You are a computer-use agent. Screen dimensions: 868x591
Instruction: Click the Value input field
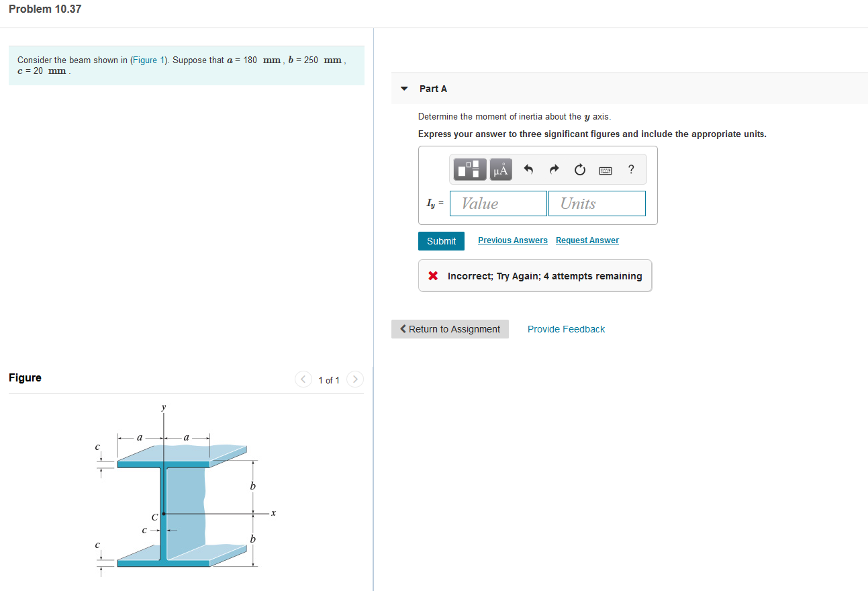pyautogui.click(x=498, y=203)
